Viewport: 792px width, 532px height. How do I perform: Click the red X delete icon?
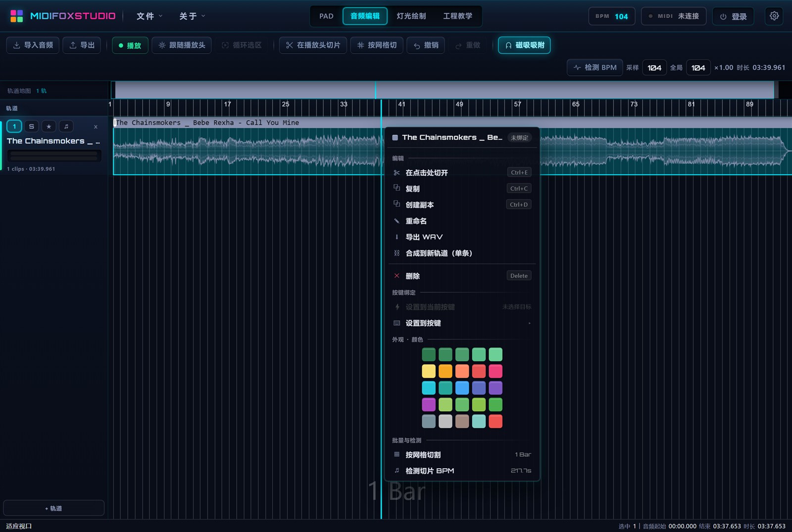(396, 276)
